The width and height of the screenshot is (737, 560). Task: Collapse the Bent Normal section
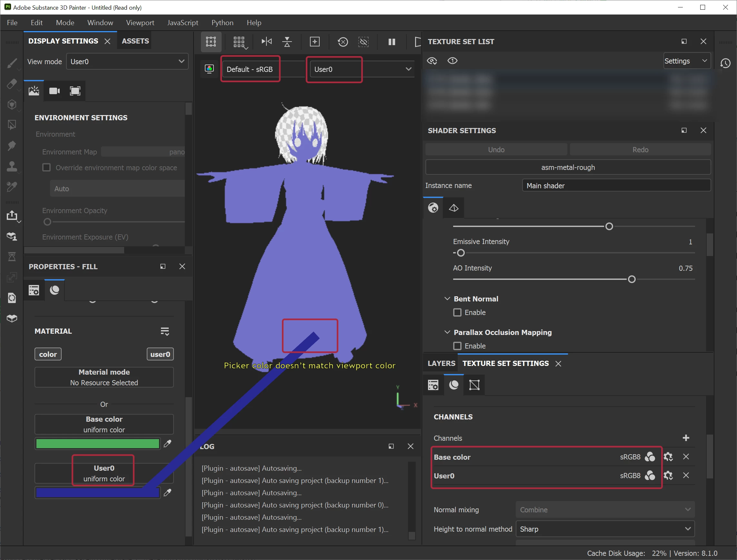(x=447, y=299)
